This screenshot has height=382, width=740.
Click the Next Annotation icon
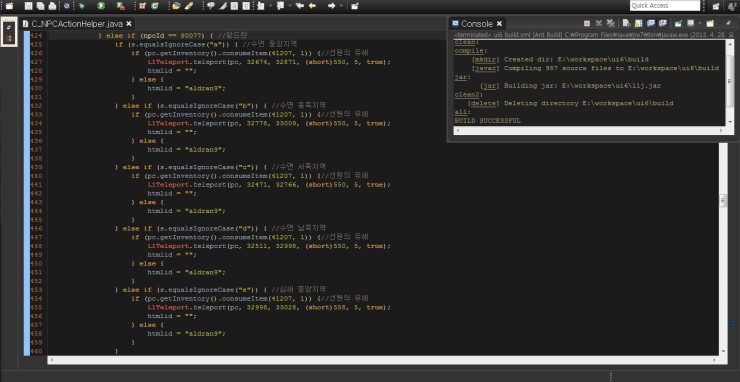click(261, 6)
